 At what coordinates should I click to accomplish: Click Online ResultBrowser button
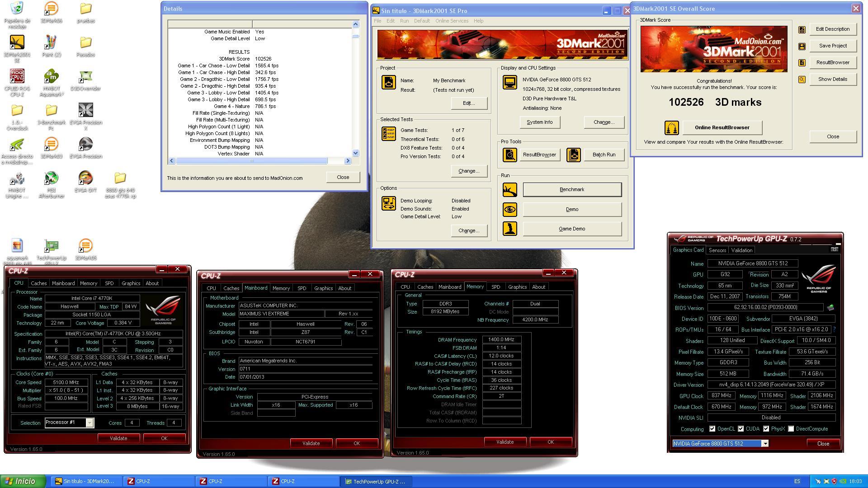pos(722,128)
